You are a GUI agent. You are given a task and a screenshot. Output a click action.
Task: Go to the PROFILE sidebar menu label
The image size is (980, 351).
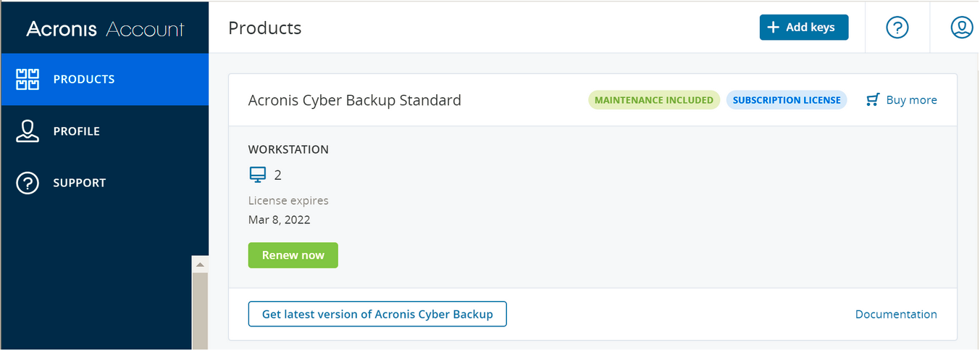click(x=77, y=131)
